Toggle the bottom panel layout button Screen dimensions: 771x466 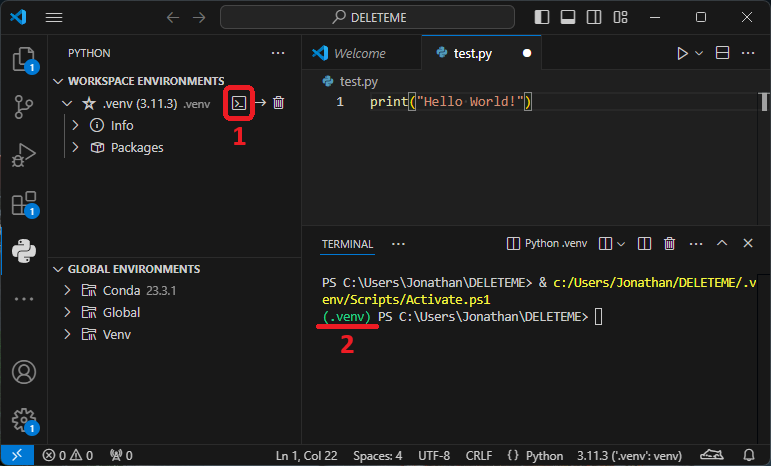coord(567,18)
